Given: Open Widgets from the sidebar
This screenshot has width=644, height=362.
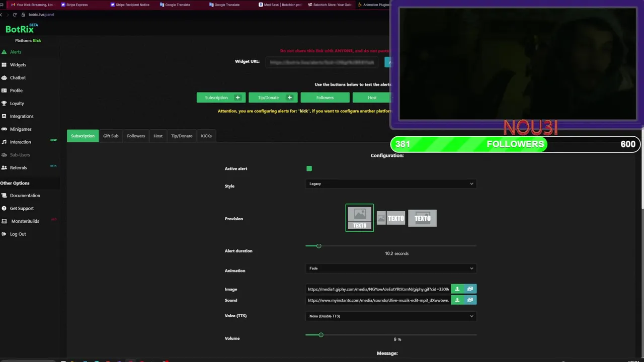Looking at the screenshot, I should [x=18, y=65].
